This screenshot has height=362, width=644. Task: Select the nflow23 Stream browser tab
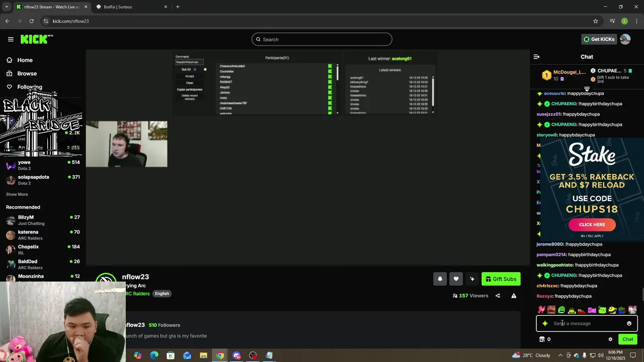click(51, 7)
